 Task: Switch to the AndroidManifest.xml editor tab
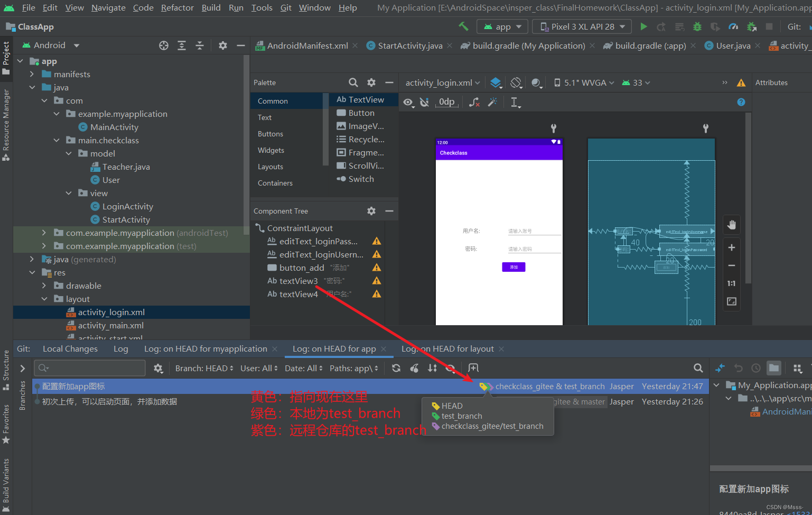click(307, 46)
